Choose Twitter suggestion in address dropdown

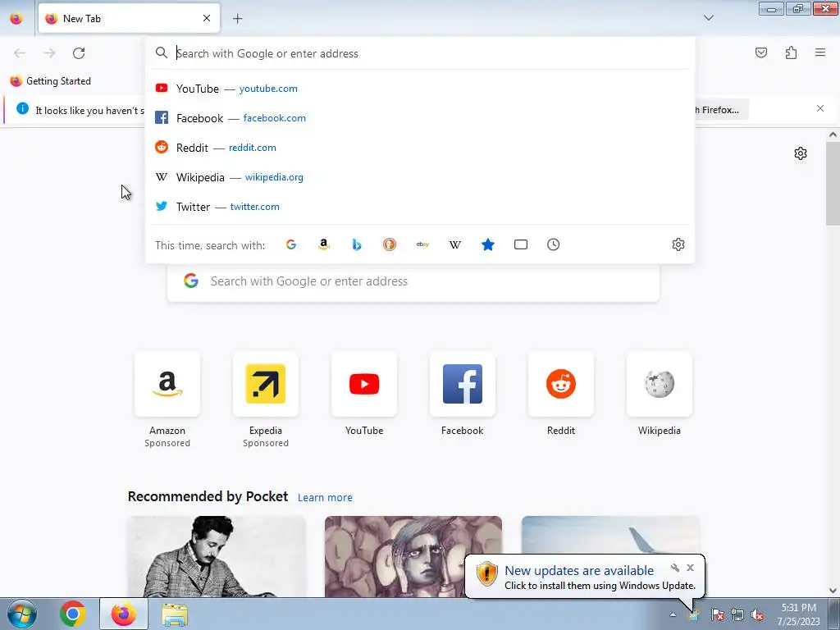coord(420,206)
